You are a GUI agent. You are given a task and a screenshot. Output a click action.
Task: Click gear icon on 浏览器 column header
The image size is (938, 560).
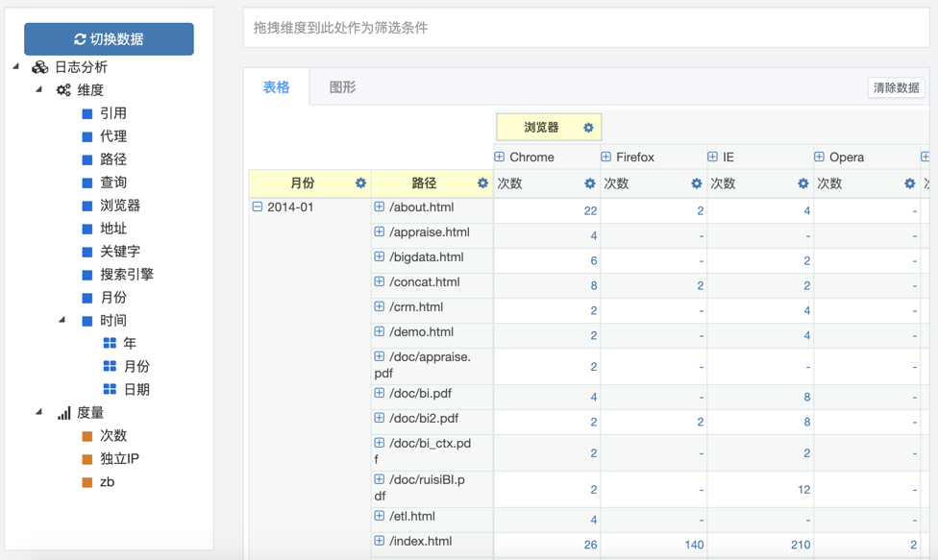click(x=588, y=128)
